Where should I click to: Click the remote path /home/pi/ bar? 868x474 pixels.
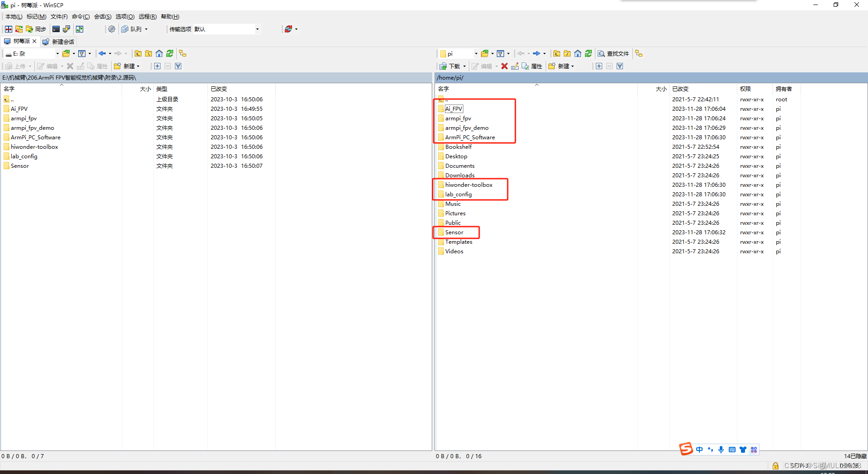(651, 78)
